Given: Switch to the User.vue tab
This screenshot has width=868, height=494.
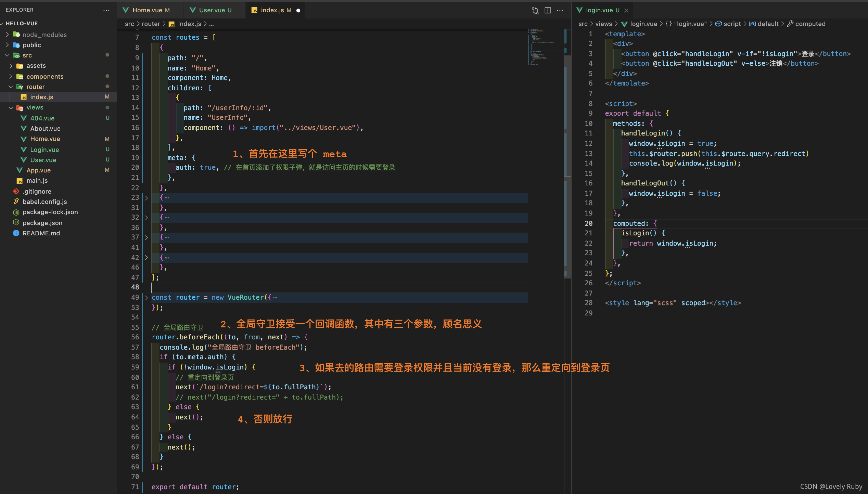Looking at the screenshot, I should click(x=212, y=10).
